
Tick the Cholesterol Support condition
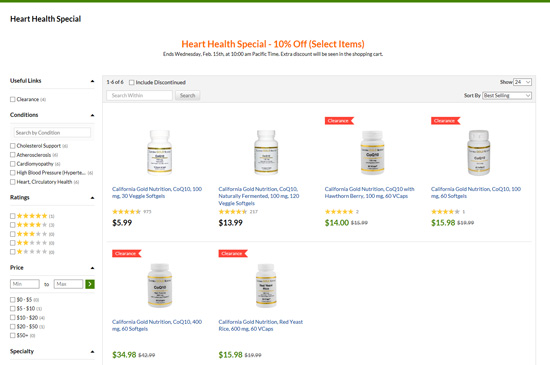point(13,146)
